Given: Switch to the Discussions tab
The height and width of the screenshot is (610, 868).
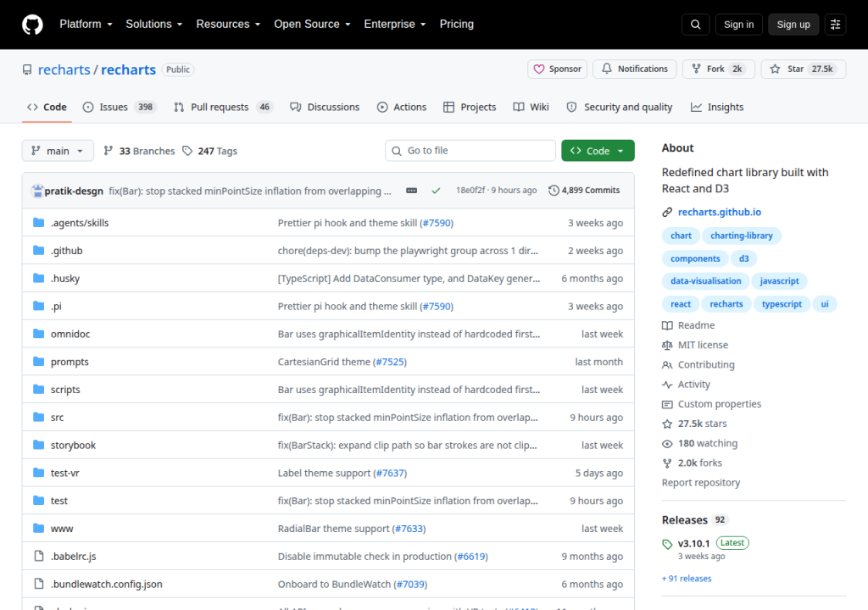Looking at the screenshot, I should coord(325,107).
